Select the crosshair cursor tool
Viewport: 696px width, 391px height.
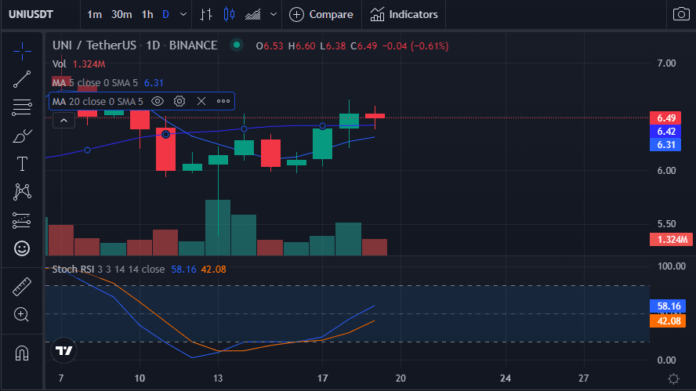(x=22, y=51)
